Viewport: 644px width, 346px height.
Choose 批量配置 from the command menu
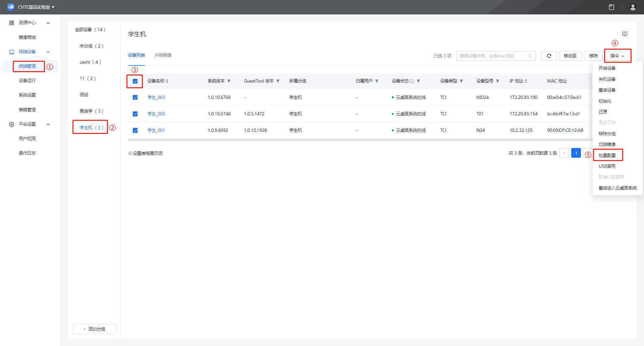(607, 155)
